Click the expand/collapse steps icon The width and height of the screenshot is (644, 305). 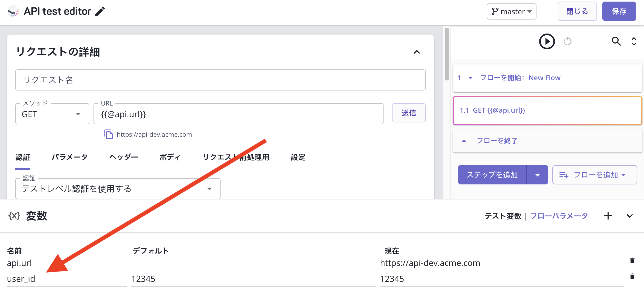pyautogui.click(x=634, y=42)
